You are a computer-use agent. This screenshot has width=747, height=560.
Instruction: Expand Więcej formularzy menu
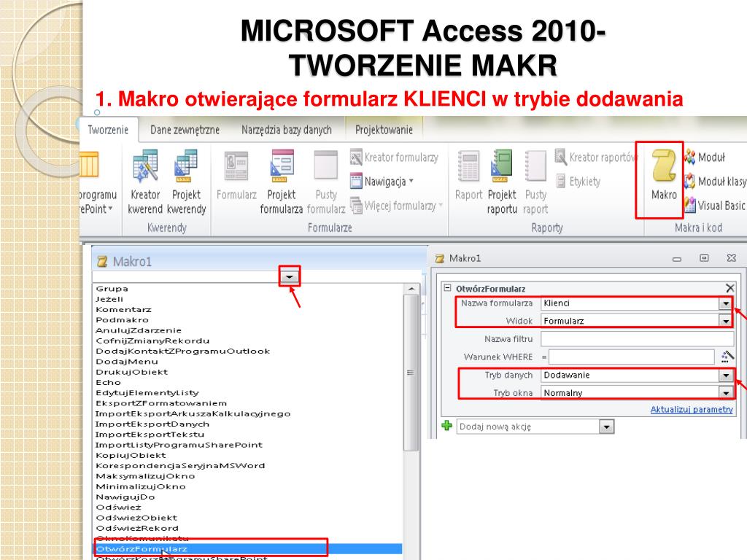click(396, 206)
